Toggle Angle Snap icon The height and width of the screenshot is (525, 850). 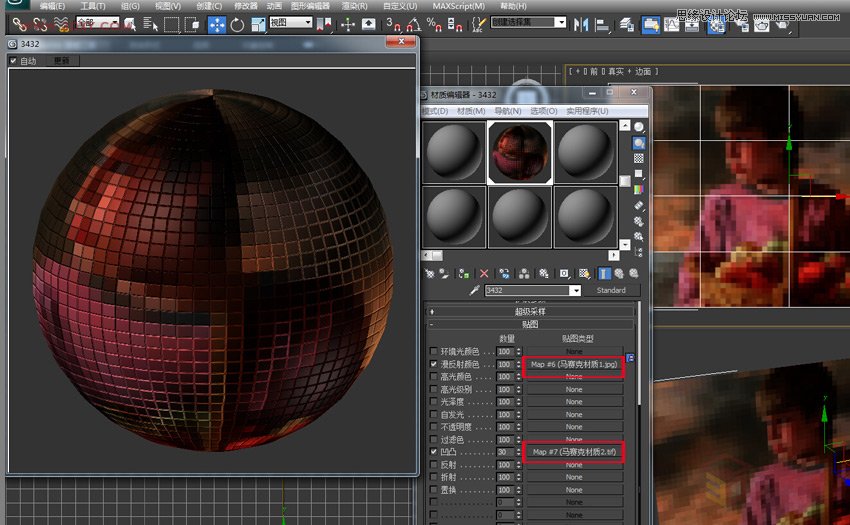coord(414,24)
